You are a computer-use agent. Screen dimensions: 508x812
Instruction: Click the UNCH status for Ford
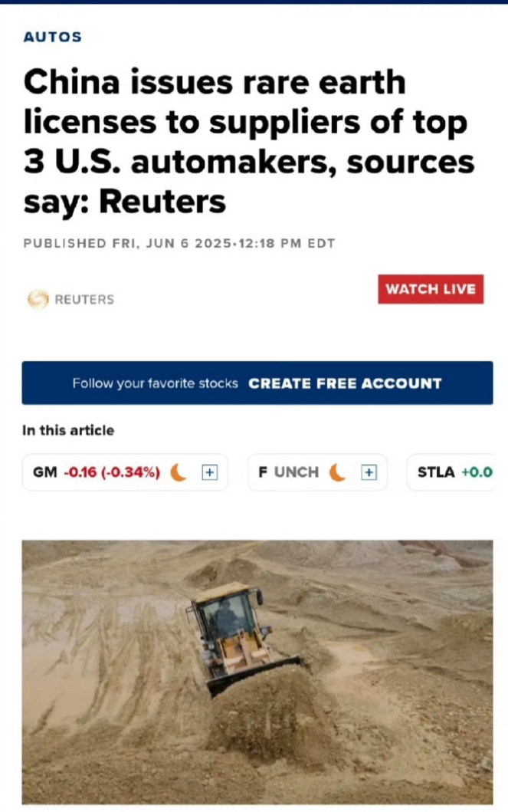(x=297, y=472)
